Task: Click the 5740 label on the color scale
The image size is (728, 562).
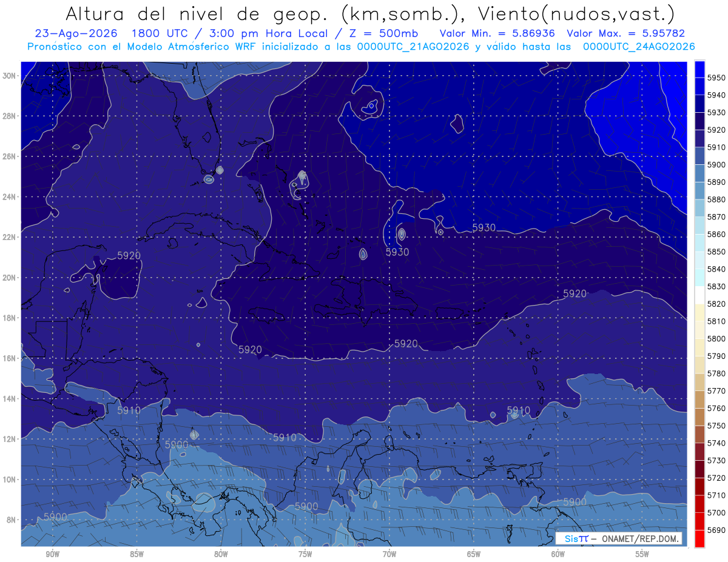Action: 716,443
